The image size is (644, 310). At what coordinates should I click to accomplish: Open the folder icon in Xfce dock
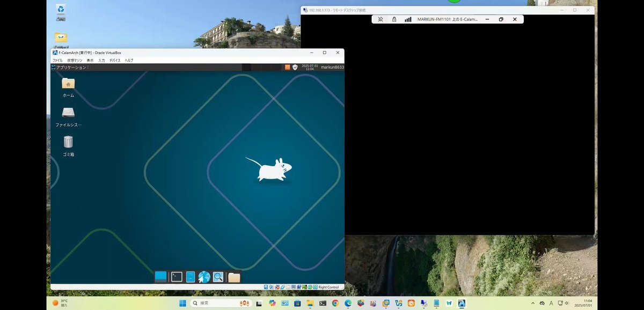pos(234,277)
